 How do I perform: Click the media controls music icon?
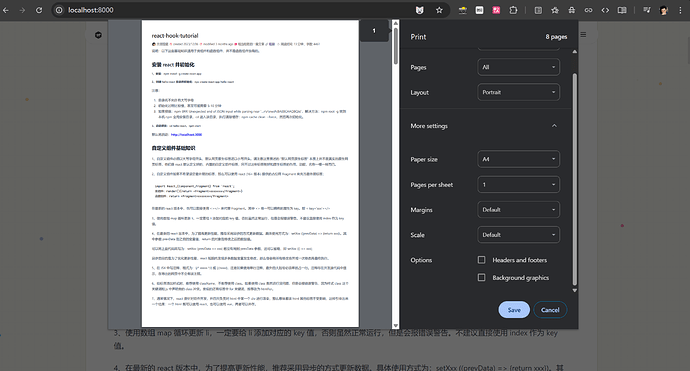(x=646, y=10)
